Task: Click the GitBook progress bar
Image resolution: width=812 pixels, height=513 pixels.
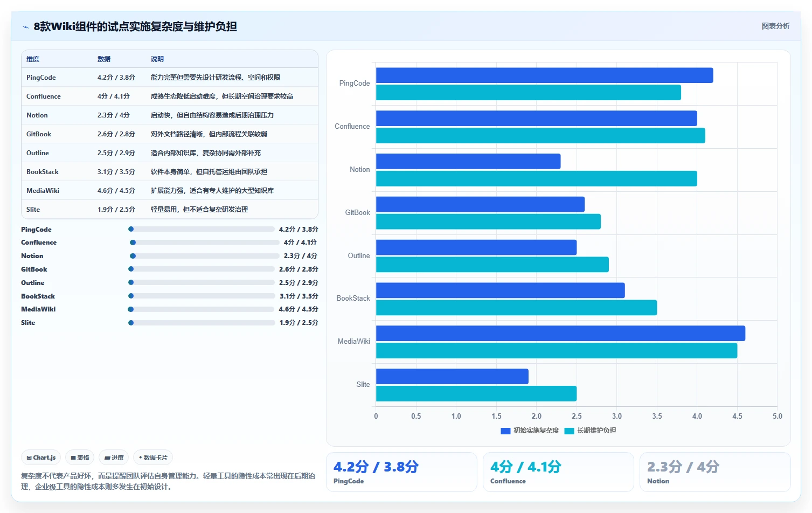Action: pos(202,269)
